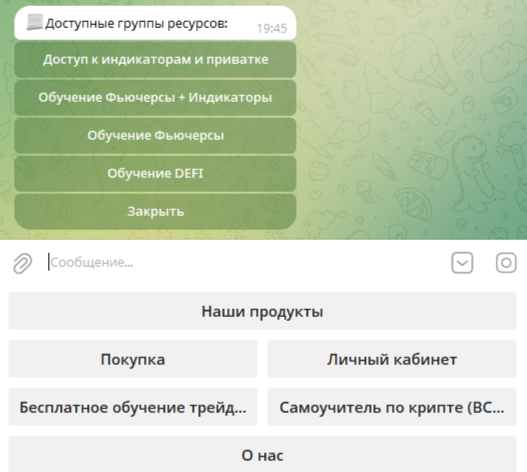
Task: Open the 'Обучение DEFI' group
Action: (x=155, y=174)
